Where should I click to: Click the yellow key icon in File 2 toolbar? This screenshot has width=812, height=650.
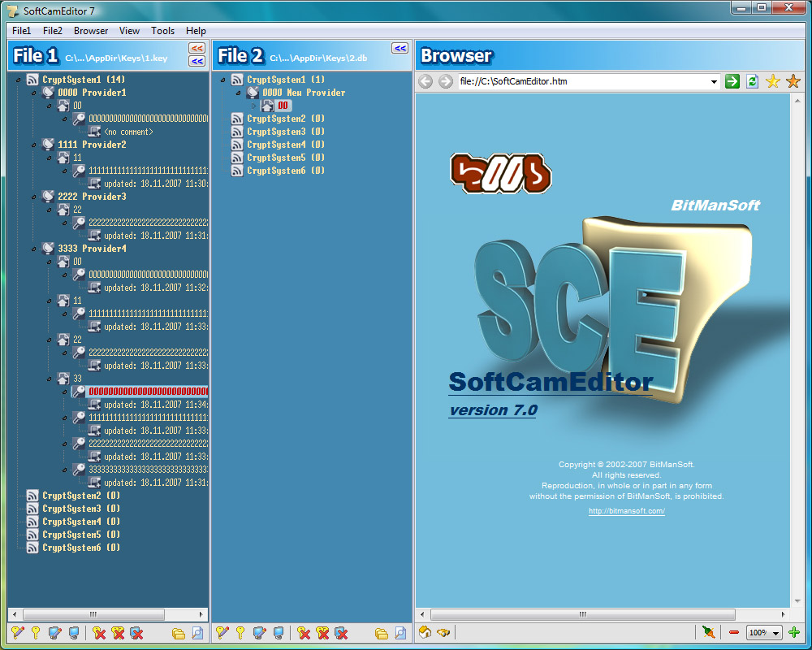(x=240, y=633)
